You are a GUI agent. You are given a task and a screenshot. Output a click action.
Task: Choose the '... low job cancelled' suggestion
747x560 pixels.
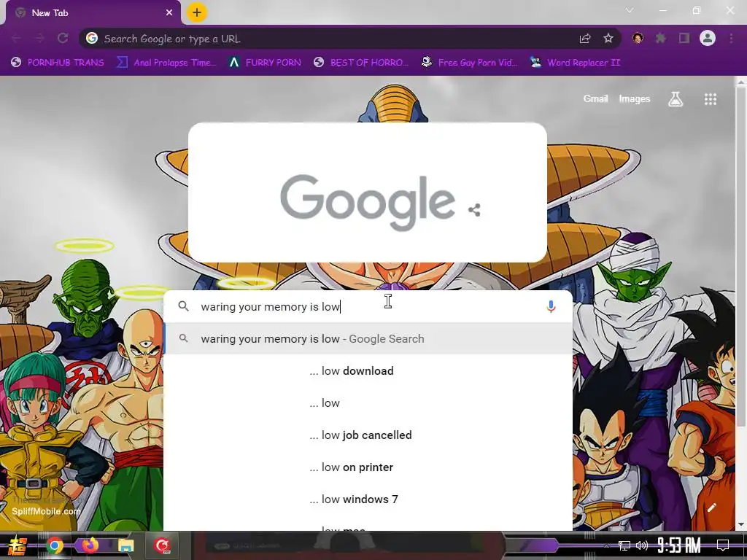[368, 435]
